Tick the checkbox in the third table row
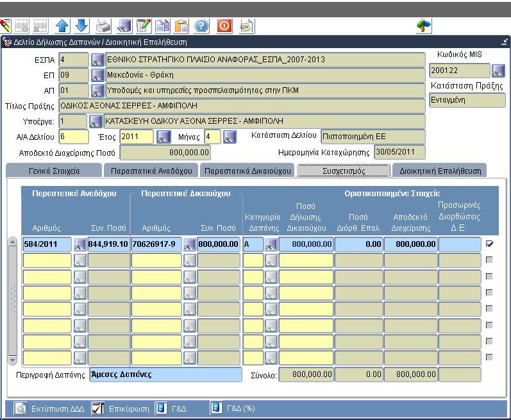Screen dimensions: 511x420 coord(489,276)
